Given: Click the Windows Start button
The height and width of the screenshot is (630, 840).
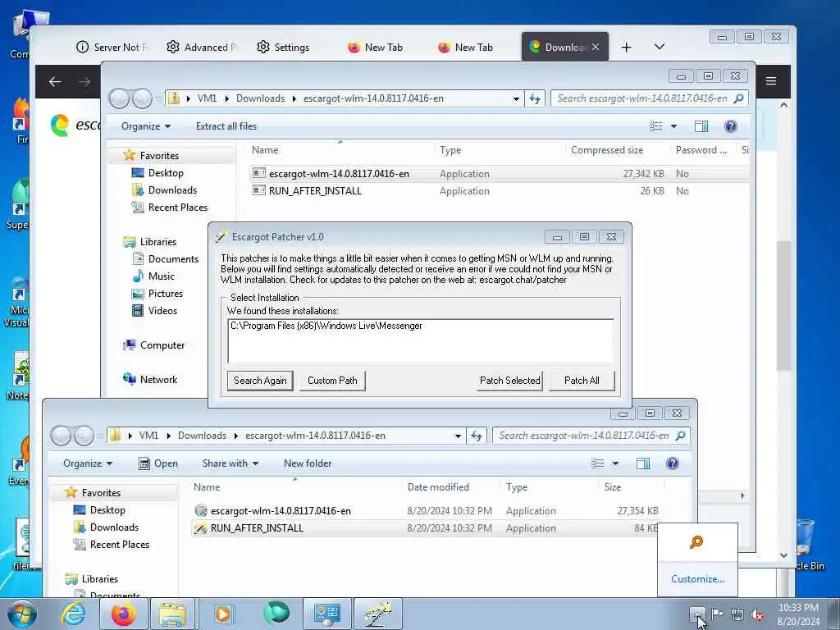Looking at the screenshot, I should pyautogui.click(x=21, y=614).
